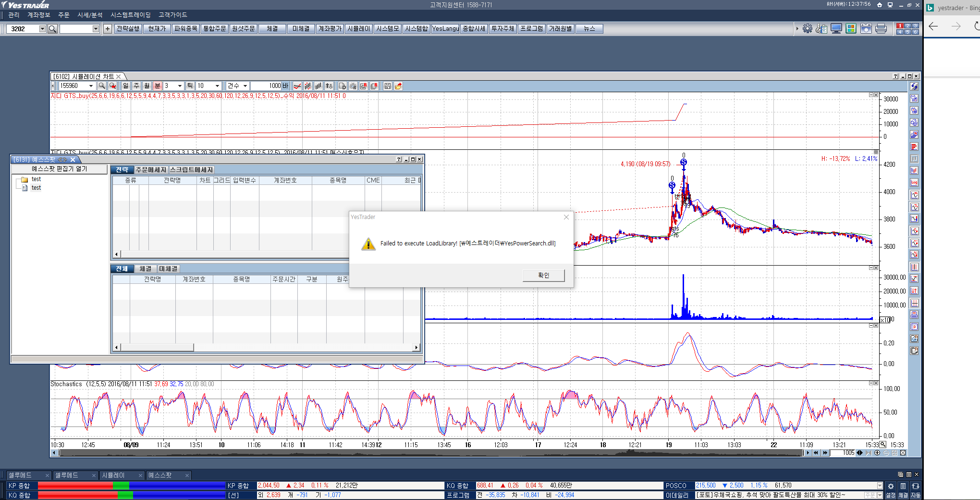Open the 건수 dropdown in chart toolbar
Viewport: 980px width, 500px height.
point(245,86)
